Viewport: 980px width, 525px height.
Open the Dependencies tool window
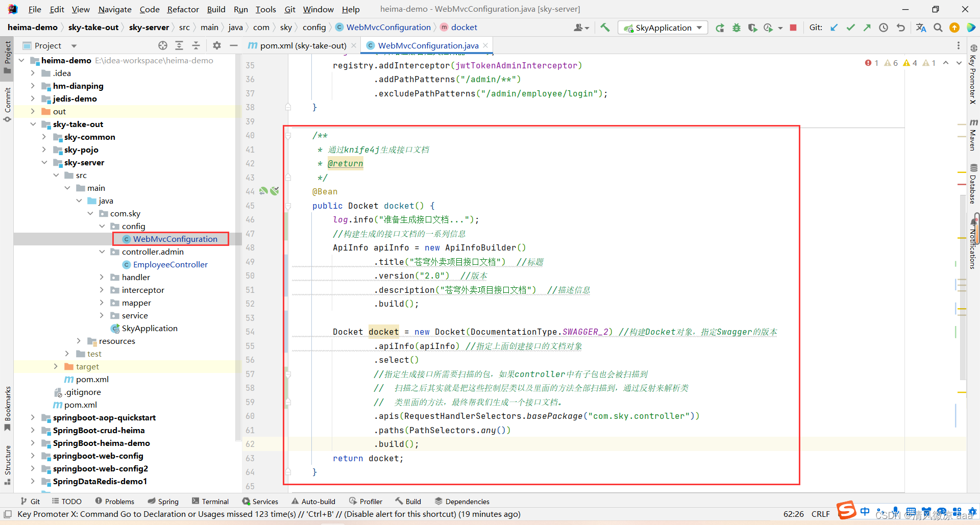pyautogui.click(x=462, y=502)
